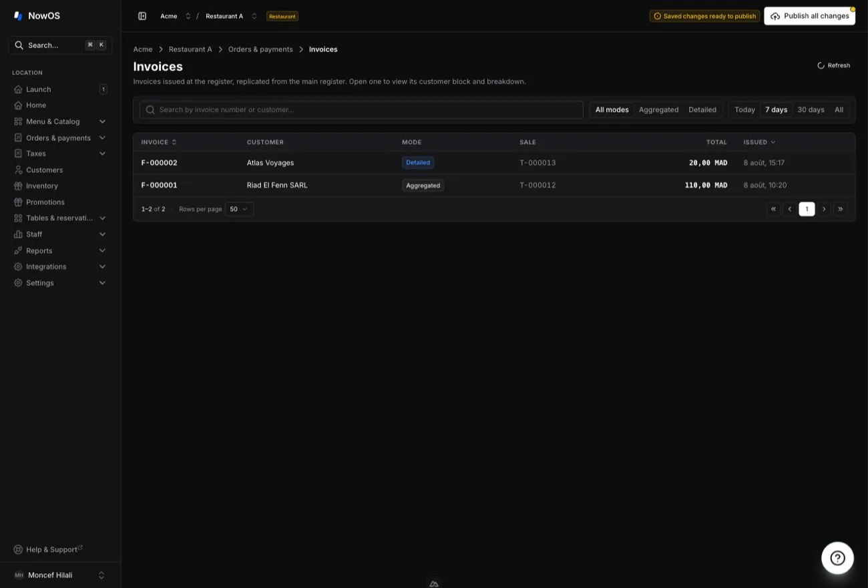Screen dimensions: 868x588
Task: Click the Menu & Catalog icon
Action: (x=18, y=121)
